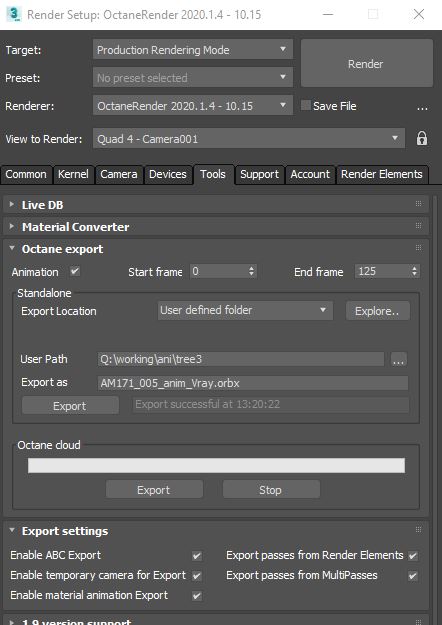Collapse the Octane export rollout
Screen dimensions: 442x625
(12, 248)
